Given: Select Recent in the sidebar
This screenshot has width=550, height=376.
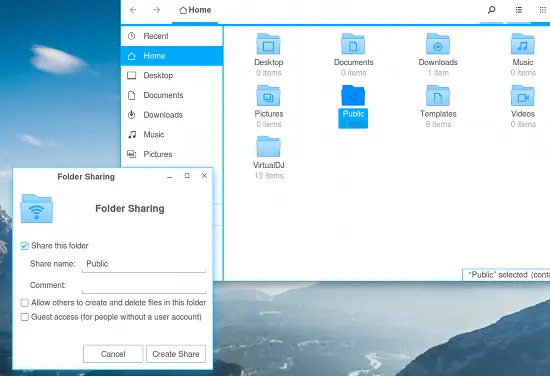Looking at the screenshot, I should (172, 36).
